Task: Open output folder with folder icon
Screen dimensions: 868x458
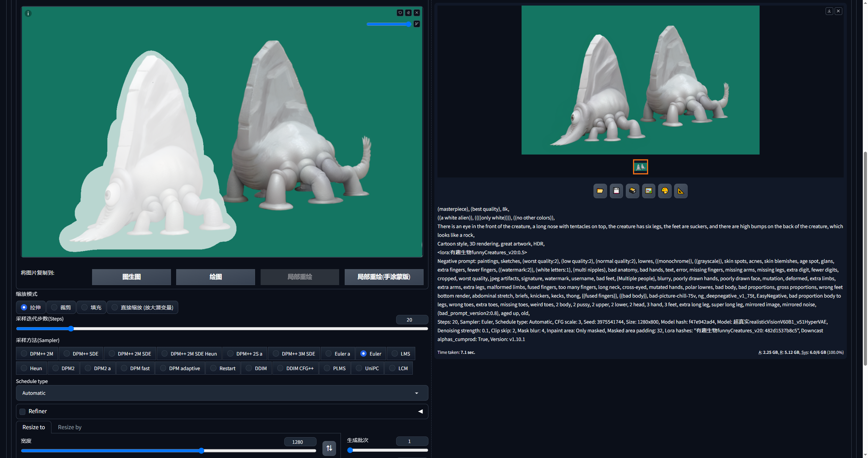Action: pos(600,191)
